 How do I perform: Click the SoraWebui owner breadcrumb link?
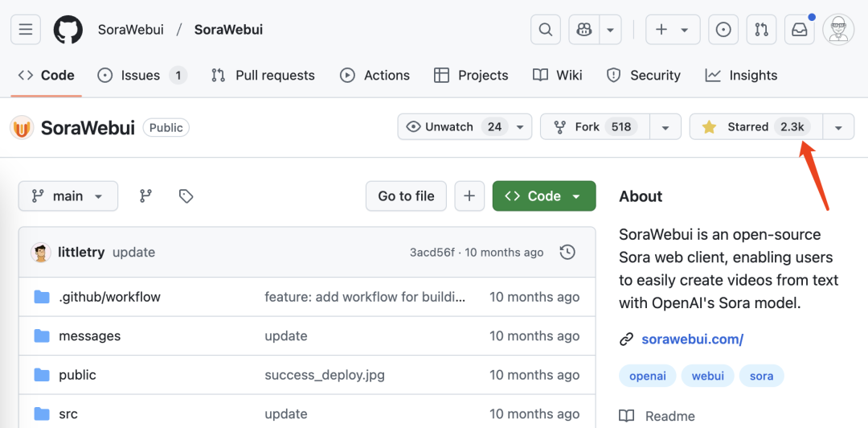click(x=131, y=30)
